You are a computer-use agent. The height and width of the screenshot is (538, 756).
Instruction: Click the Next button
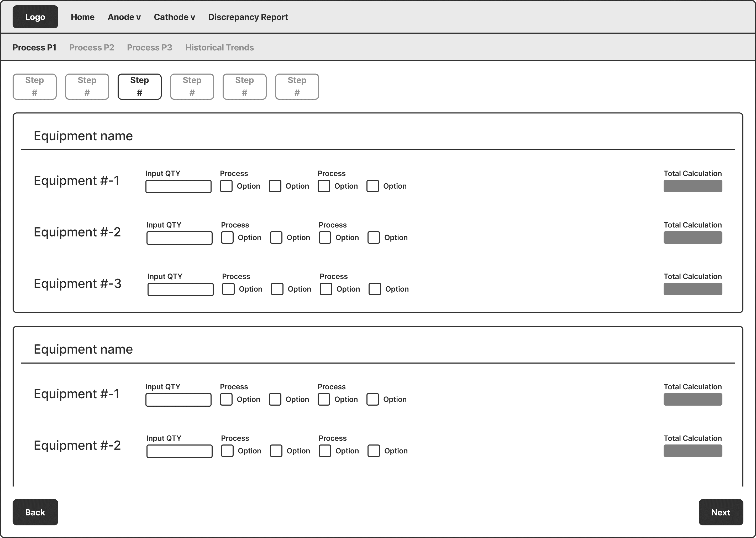click(x=721, y=512)
